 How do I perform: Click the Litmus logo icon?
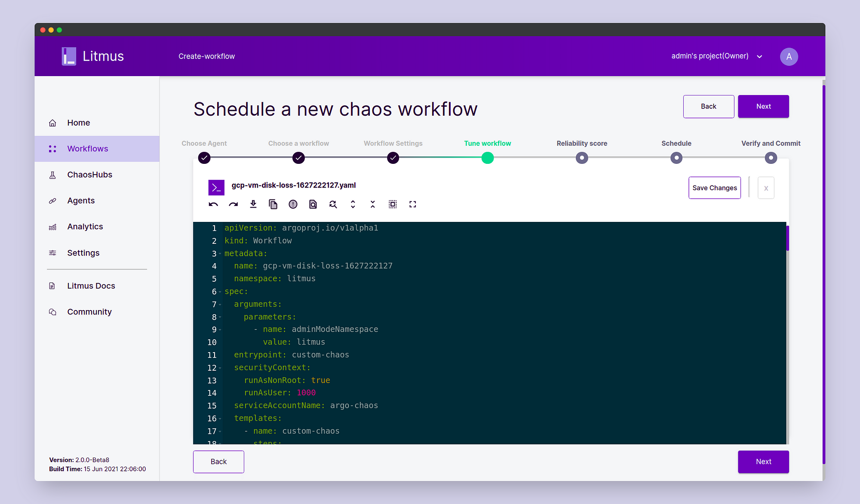click(69, 56)
